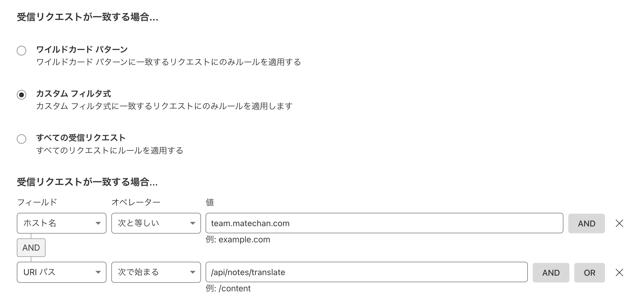
Task: Select the ワイルドカード パターン radio button
Action: 21,51
